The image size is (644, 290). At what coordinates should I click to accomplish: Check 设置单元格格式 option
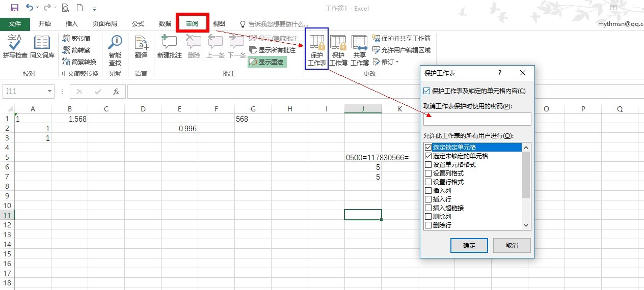click(x=428, y=164)
